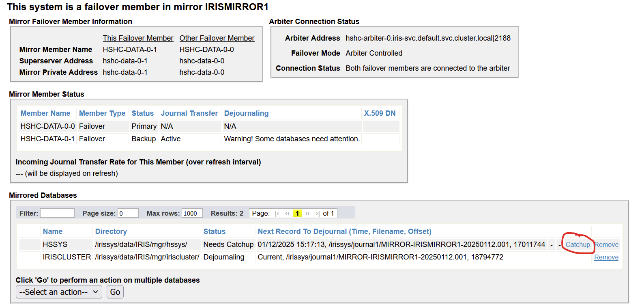Open the Select an action dropdown
This screenshot has height=307, width=644.
point(59,292)
